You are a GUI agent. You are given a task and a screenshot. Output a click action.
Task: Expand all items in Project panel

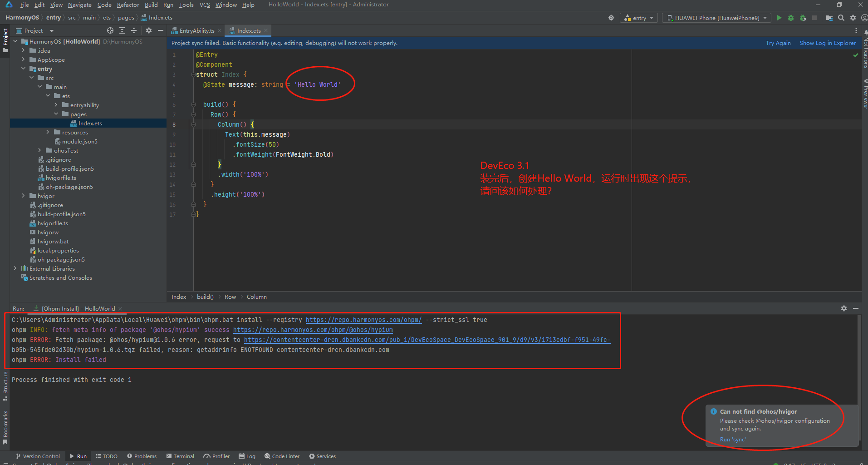[122, 30]
